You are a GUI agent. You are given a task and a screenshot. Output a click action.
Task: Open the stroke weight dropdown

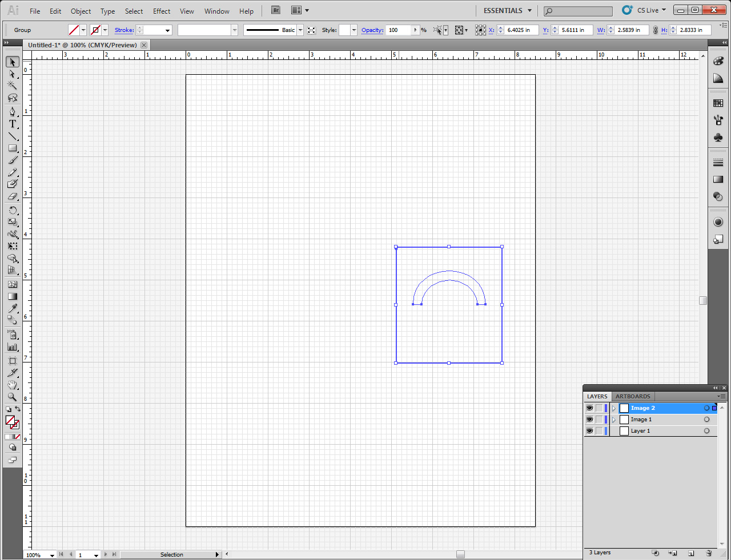point(168,30)
